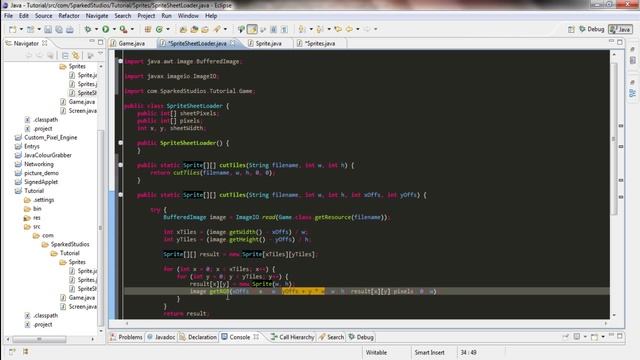Click the Smart Insert status field
Viewport: 640px width, 360px height.
pos(429,352)
